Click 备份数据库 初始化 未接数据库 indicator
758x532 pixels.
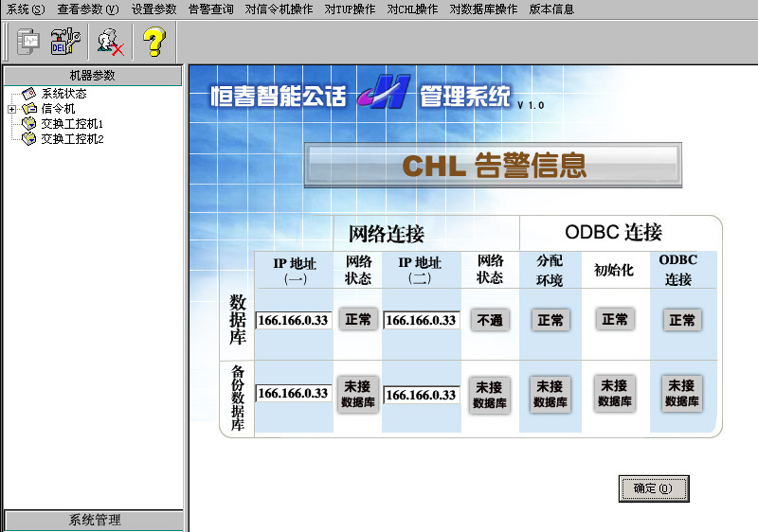[614, 393]
